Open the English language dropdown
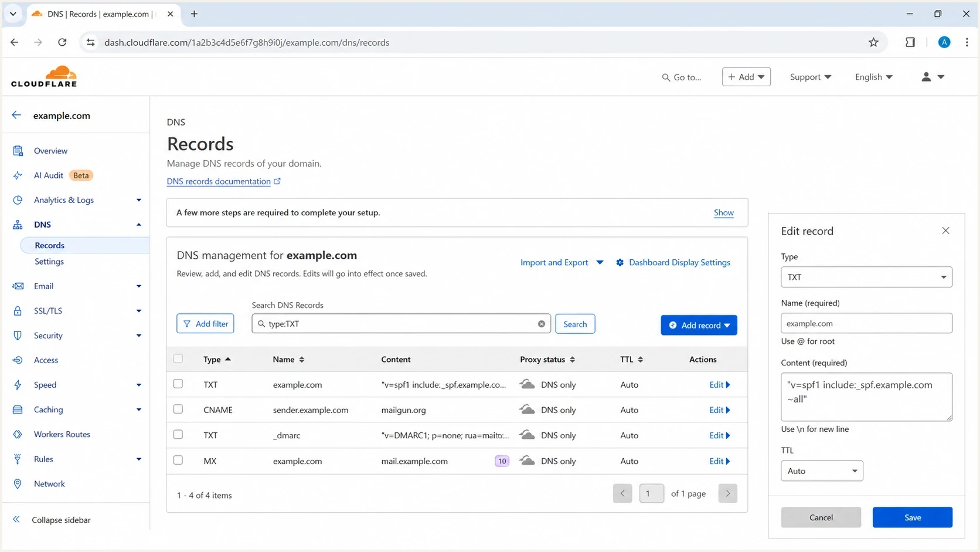This screenshot has width=980, height=552. click(874, 77)
